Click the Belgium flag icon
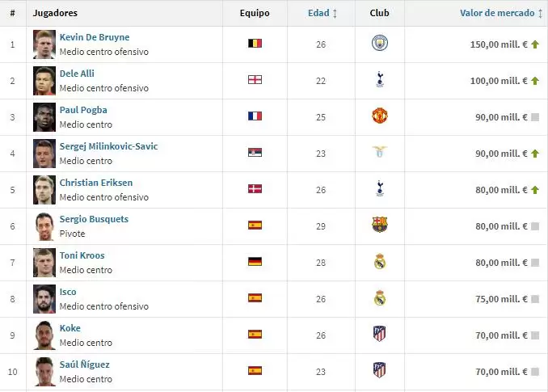The image size is (548, 392). (x=255, y=44)
